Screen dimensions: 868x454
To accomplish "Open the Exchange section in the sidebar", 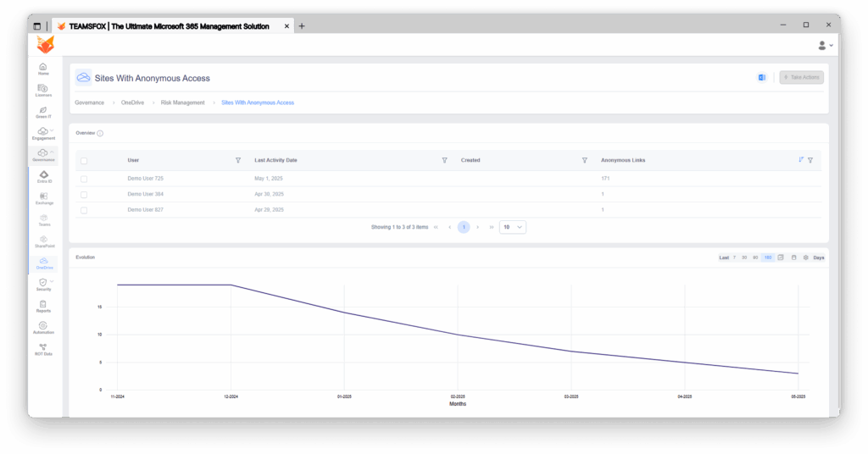I will [43, 198].
